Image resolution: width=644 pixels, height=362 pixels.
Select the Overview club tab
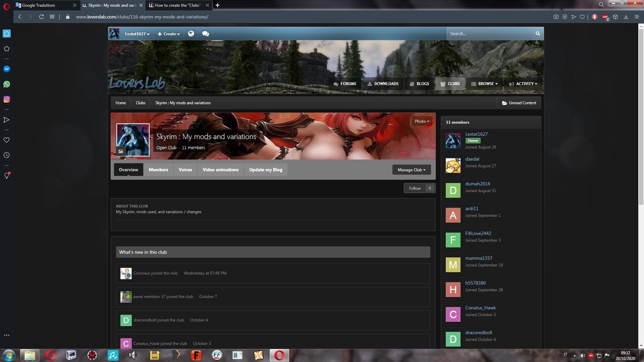tap(128, 170)
